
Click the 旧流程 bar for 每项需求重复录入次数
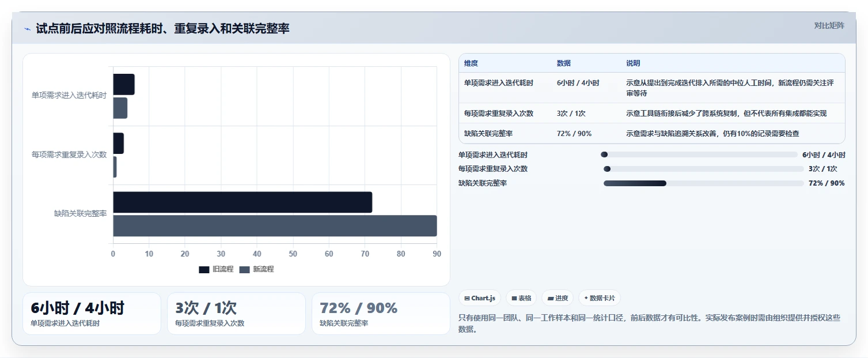119,143
